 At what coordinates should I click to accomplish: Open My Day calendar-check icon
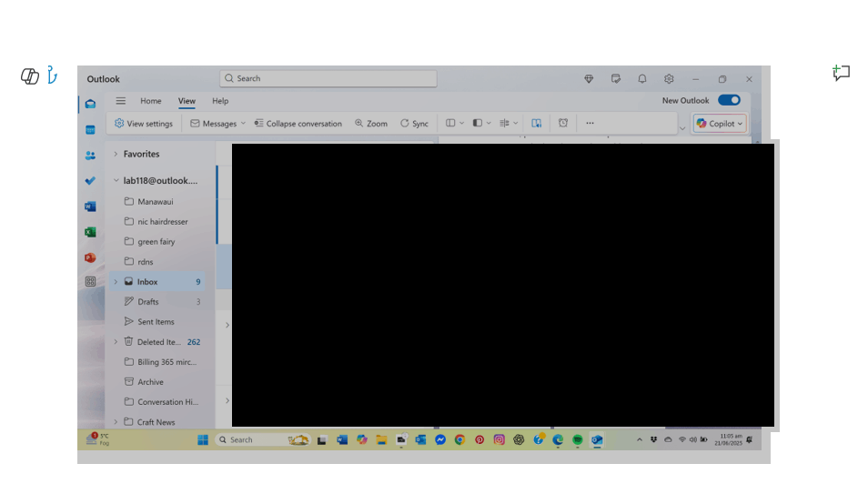[616, 78]
